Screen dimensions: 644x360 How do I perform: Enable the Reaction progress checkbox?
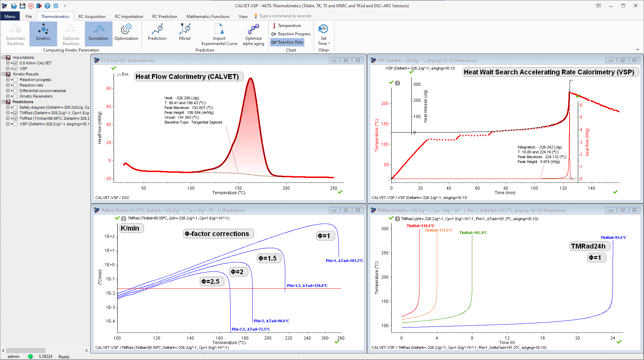tap(16, 80)
